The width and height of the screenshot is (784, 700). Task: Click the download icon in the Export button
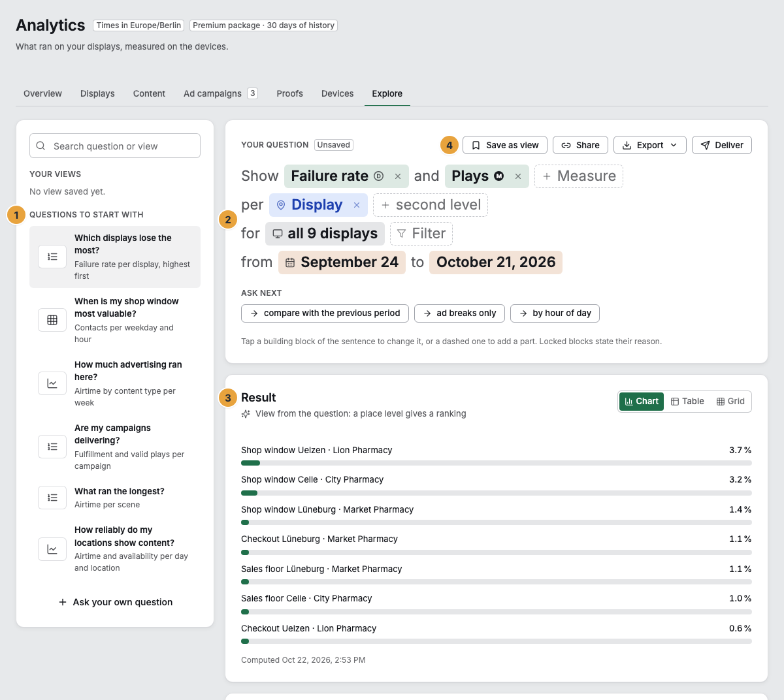tap(627, 145)
